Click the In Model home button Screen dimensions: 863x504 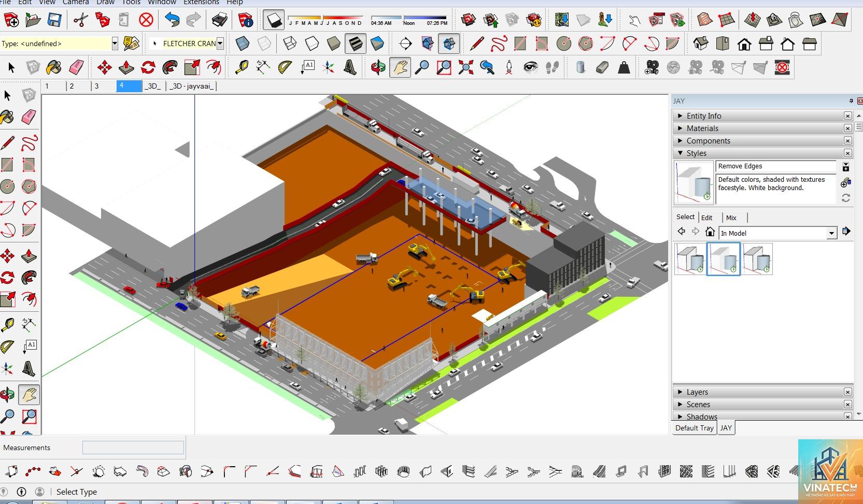710,232
